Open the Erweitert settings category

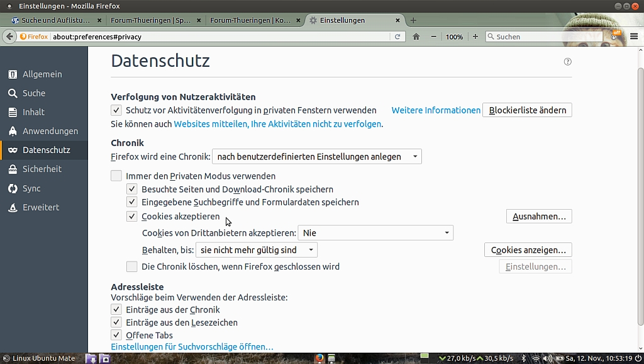[41, 207]
